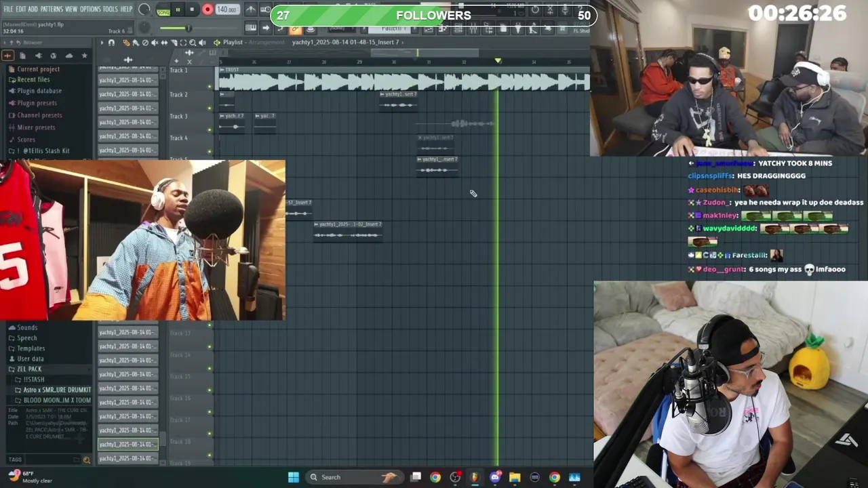Select the Slip tool
This screenshot has height=488, width=868.
[164, 43]
